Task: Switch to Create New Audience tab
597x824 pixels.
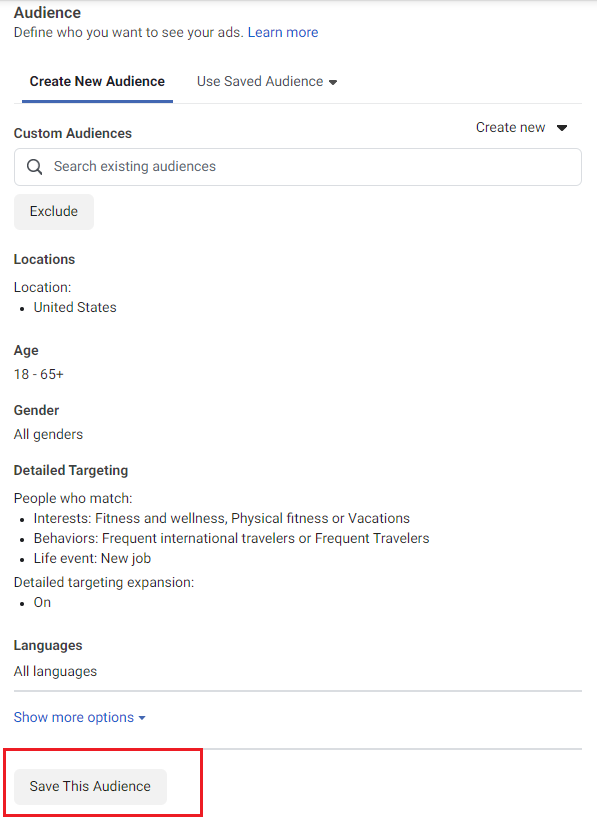Action: click(97, 81)
